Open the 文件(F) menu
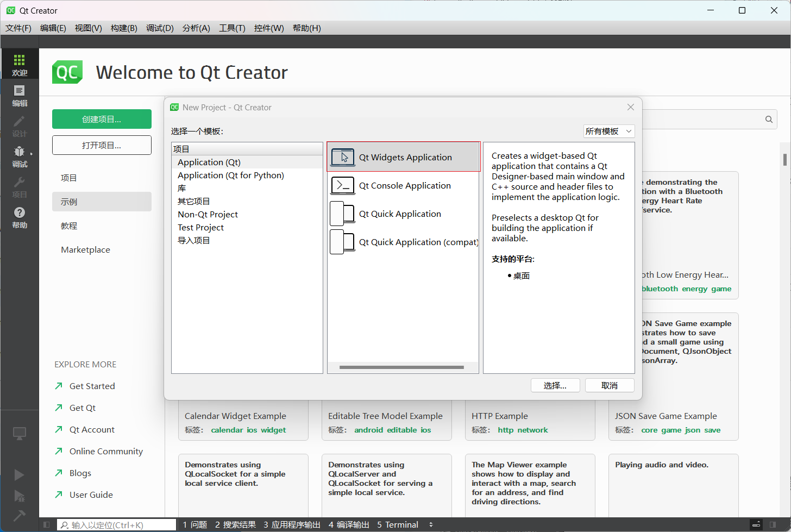Screen dimensions: 791x532 click(18, 28)
